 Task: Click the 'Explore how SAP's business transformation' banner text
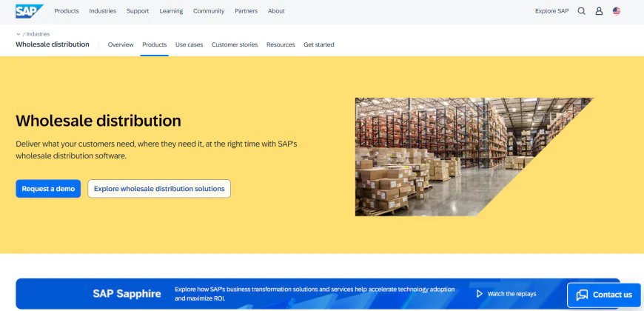315,294
